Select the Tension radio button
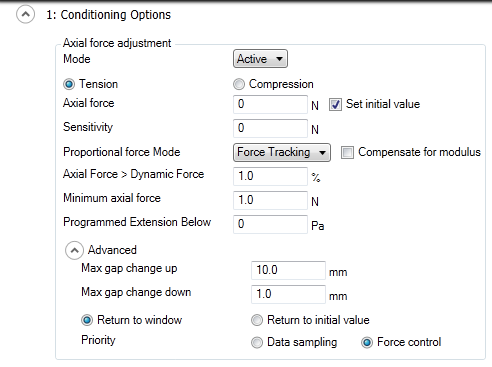Image resolution: width=492 pixels, height=367 pixels. (69, 84)
